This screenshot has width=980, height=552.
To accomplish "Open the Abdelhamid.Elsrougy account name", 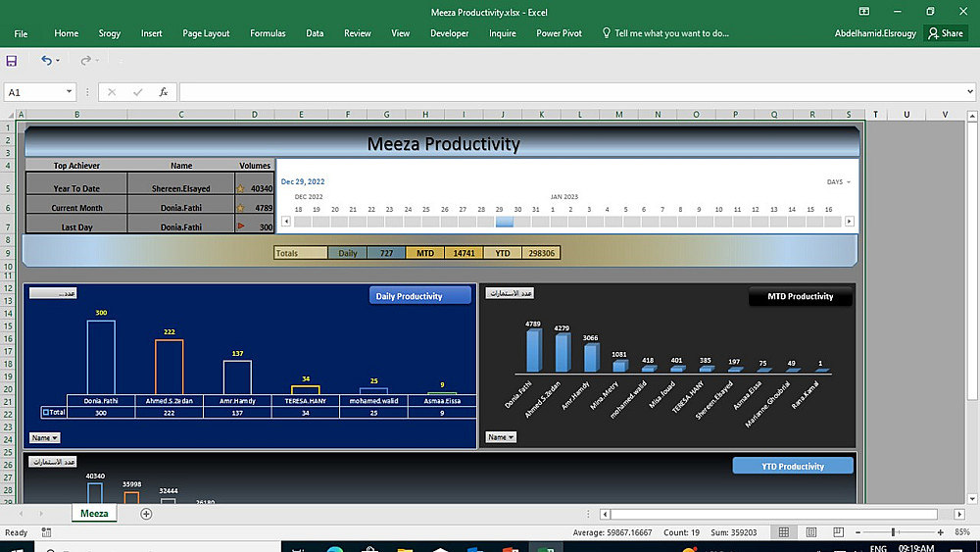I will pos(875,33).
